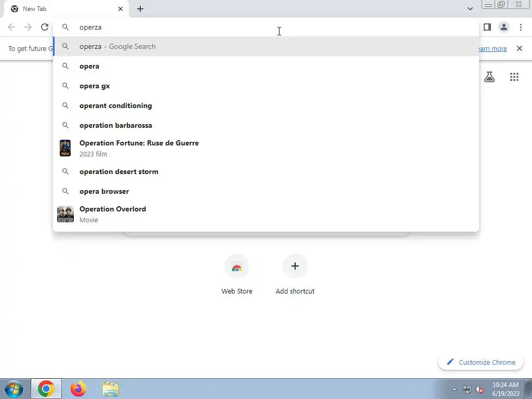Click the back navigation arrow
Viewport: 532px width, 399px height.
coord(11,27)
